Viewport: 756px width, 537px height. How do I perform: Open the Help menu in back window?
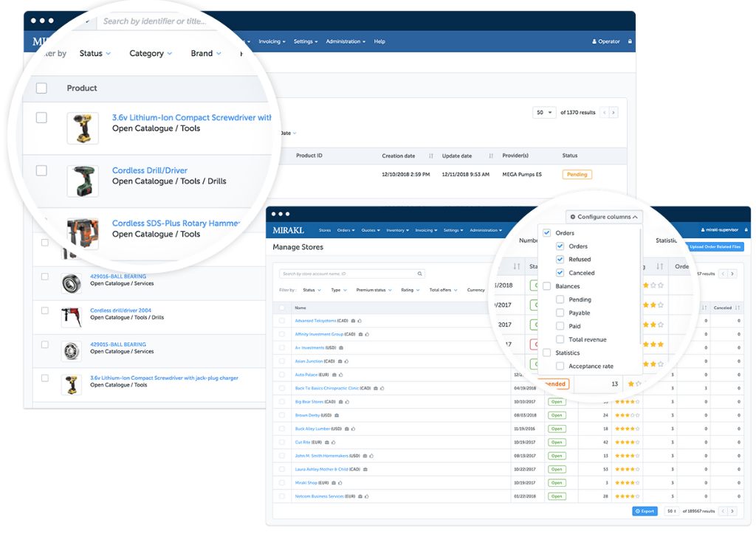(x=379, y=41)
